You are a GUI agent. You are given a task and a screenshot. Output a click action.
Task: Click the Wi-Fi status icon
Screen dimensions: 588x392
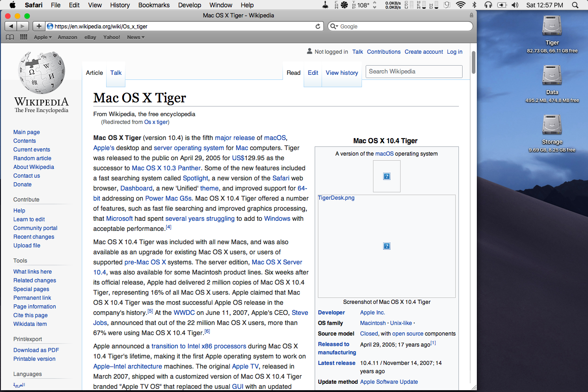tap(460, 5)
